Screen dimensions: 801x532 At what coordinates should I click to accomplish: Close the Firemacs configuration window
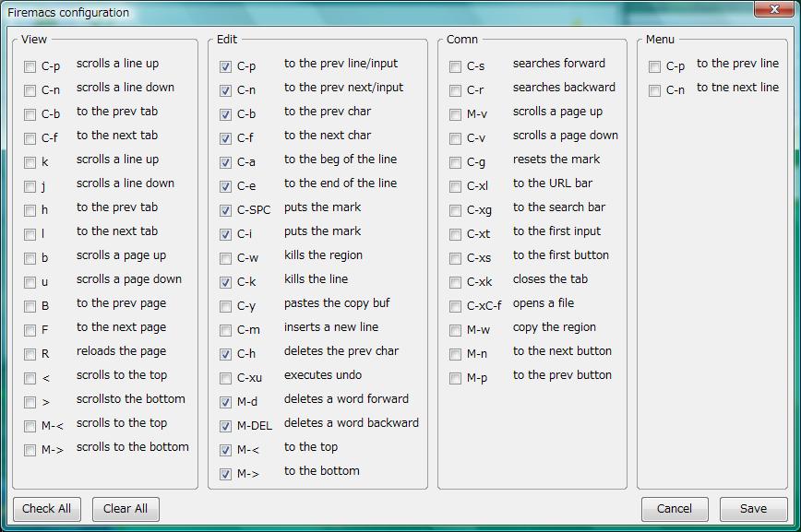click(x=774, y=8)
